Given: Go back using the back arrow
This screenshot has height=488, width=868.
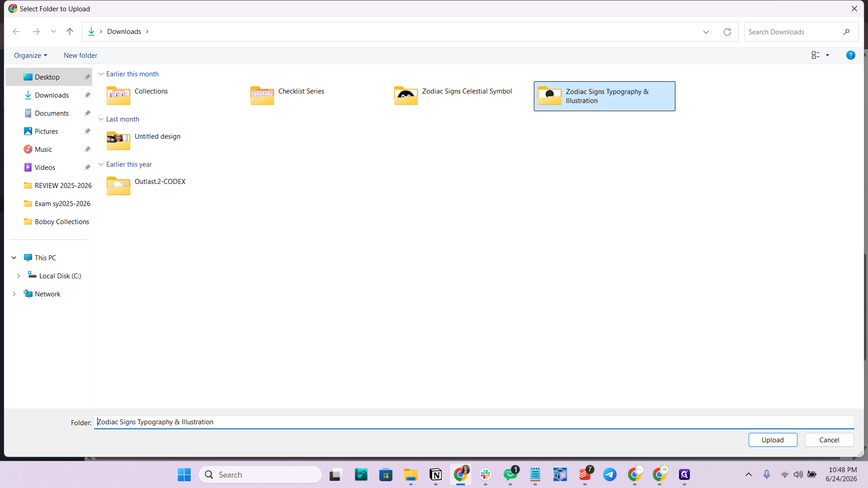Looking at the screenshot, I should pos(16,32).
